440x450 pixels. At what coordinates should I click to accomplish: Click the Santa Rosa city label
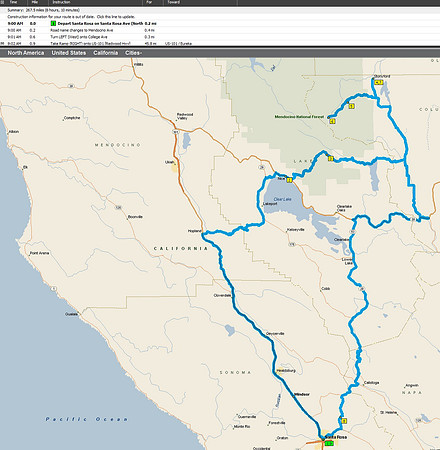click(336, 437)
